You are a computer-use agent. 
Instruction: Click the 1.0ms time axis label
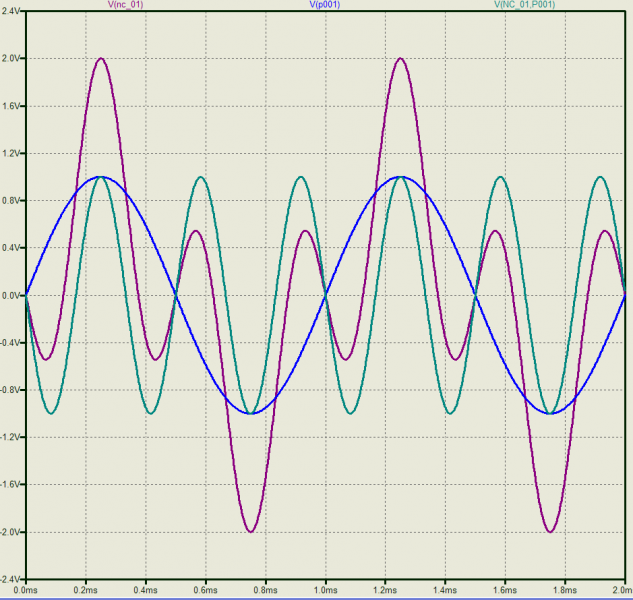tap(326, 592)
